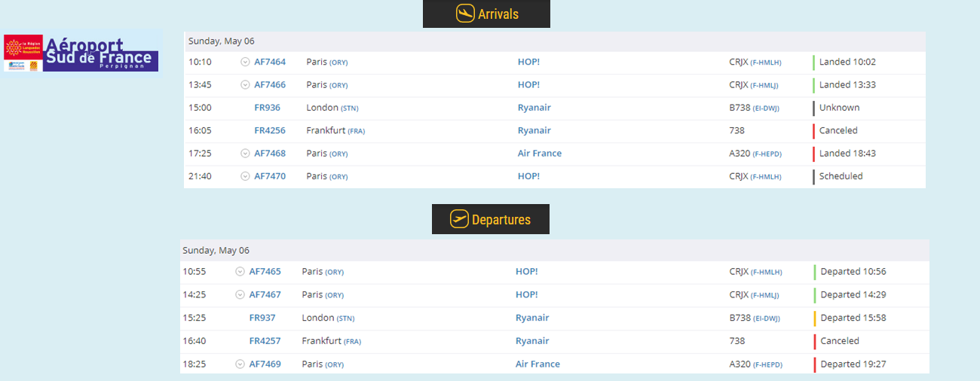The height and width of the screenshot is (381, 980).
Task: Open flight number AF7469 link
Action: 265,364
